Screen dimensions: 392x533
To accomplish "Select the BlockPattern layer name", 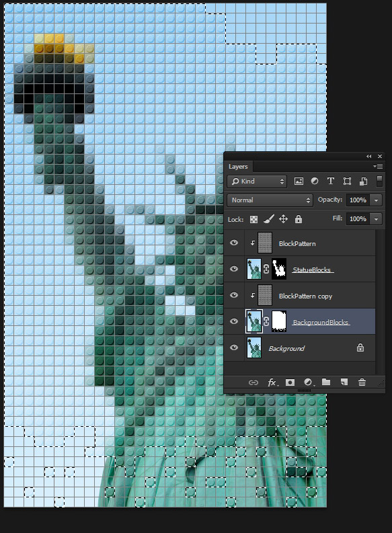I will pyautogui.click(x=297, y=244).
